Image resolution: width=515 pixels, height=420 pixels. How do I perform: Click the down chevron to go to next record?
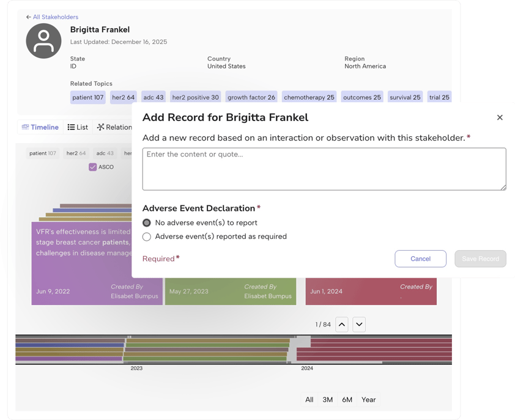tap(358, 325)
